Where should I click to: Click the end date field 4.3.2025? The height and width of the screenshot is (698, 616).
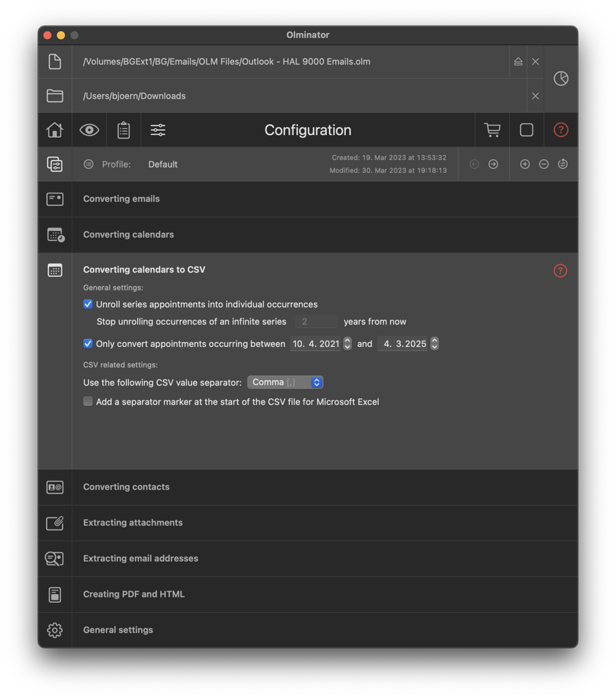(x=402, y=344)
